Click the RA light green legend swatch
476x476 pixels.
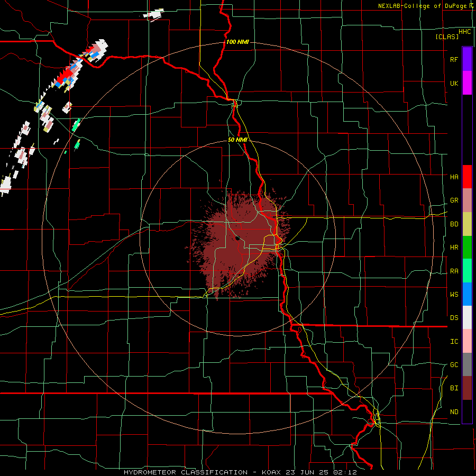(467, 271)
